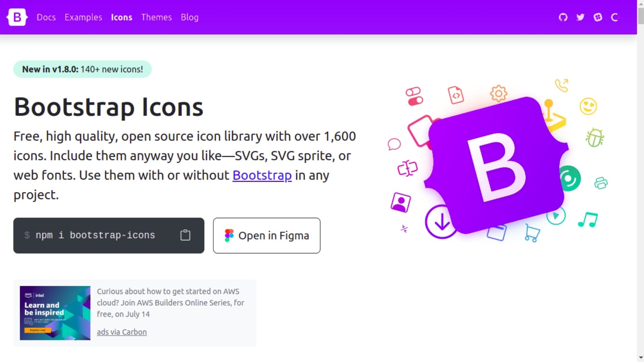Expand the Examples navigation dropdown
This screenshot has width=644, height=362.
point(83,17)
